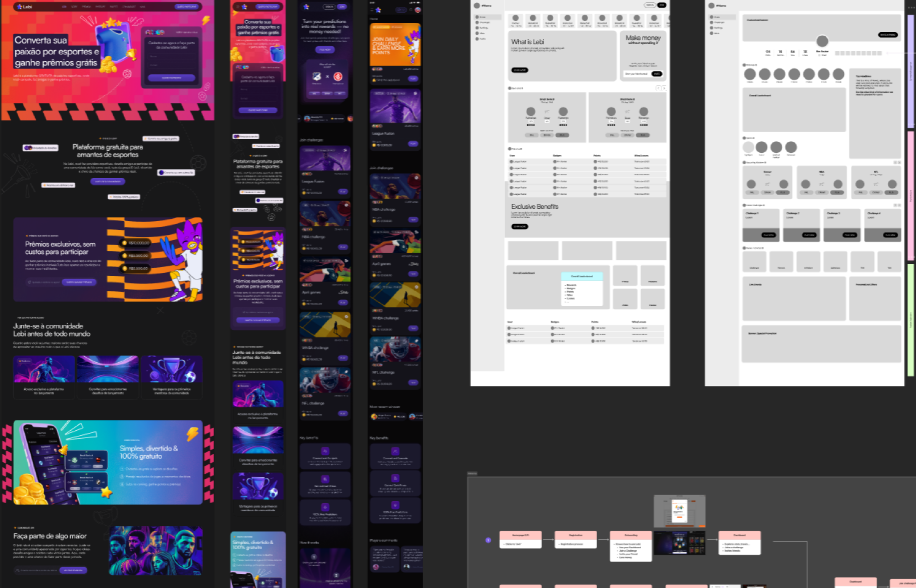The width and height of the screenshot is (916, 588).
Task: Select left team crest in mobile prediction card
Action: click(317, 76)
